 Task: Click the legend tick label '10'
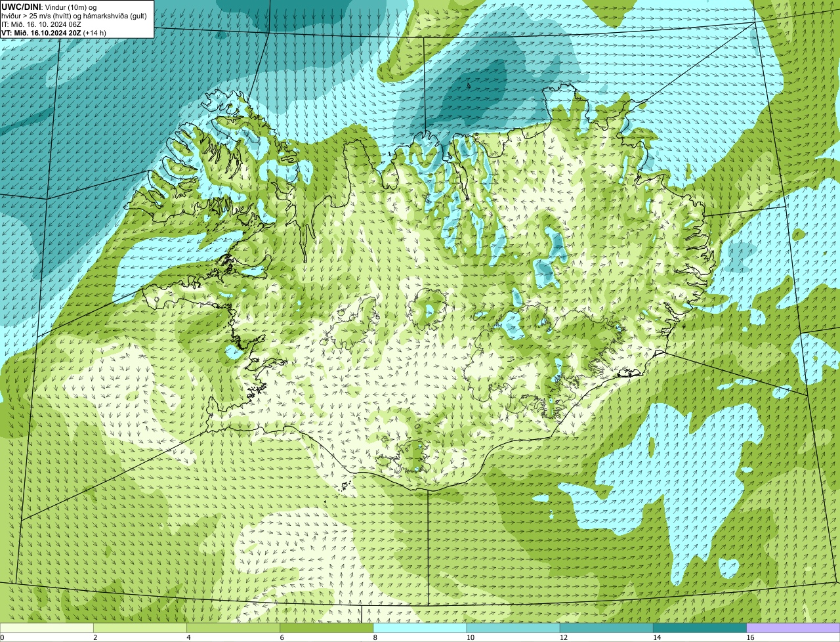click(x=471, y=637)
